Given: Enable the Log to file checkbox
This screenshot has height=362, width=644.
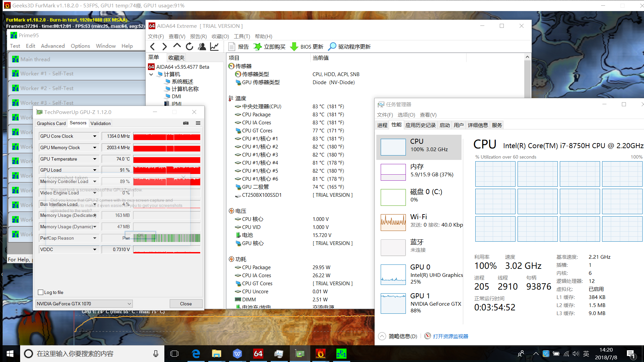Looking at the screenshot, I should point(41,292).
